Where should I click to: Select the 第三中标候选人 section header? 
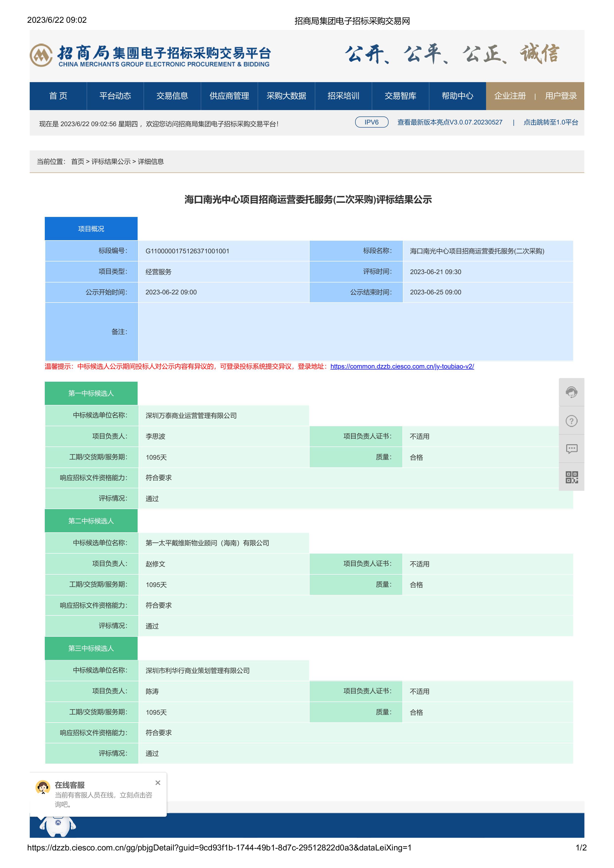pyautogui.click(x=91, y=648)
